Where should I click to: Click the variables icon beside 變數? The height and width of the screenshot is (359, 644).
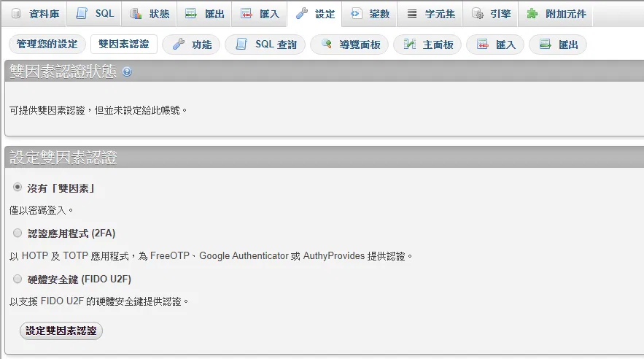(x=356, y=14)
